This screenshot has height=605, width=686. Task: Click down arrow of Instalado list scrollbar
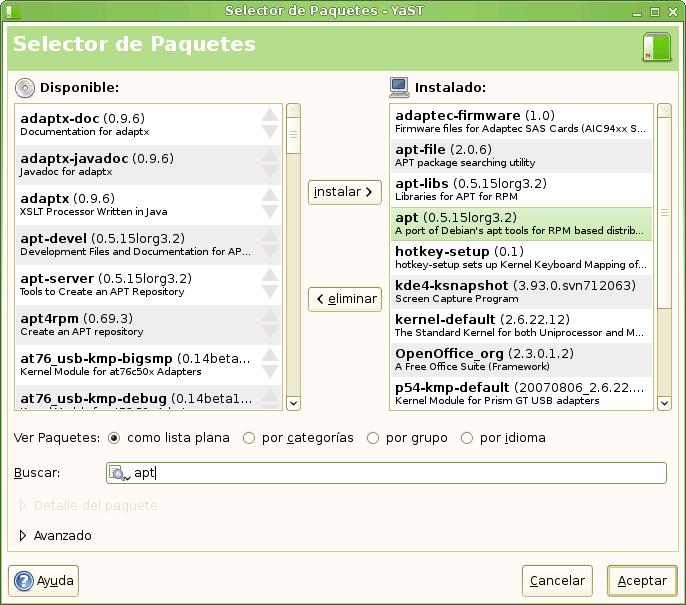(664, 403)
